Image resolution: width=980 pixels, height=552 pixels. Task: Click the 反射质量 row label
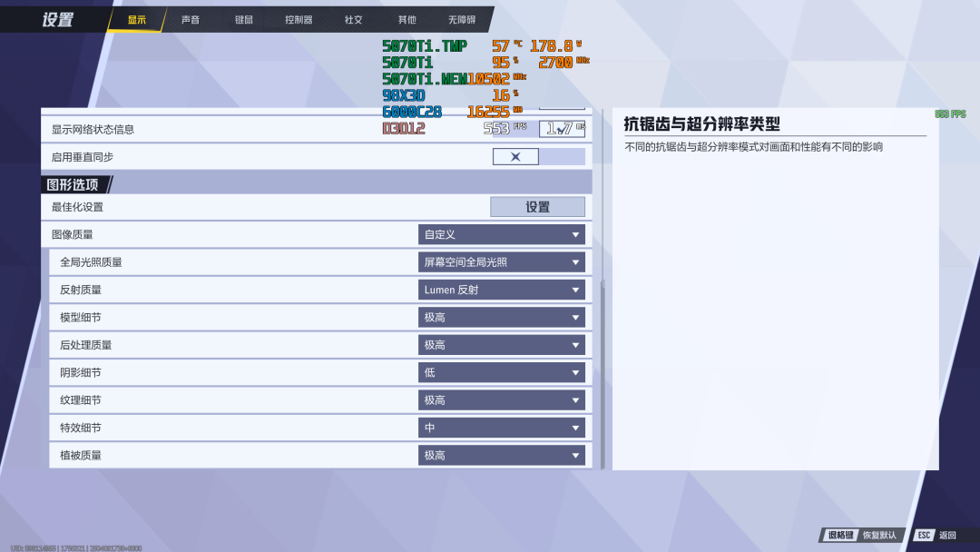click(x=81, y=290)
